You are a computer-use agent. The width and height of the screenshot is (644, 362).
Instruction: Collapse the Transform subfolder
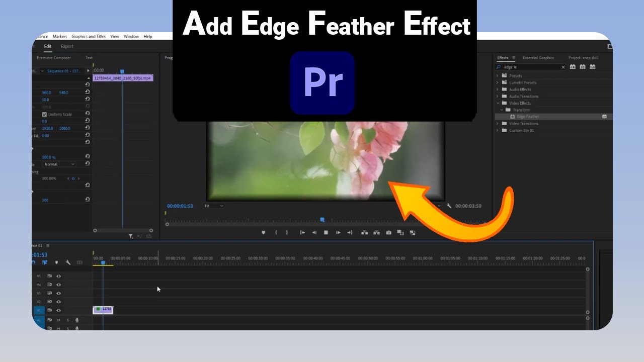(x=502, y=110)
